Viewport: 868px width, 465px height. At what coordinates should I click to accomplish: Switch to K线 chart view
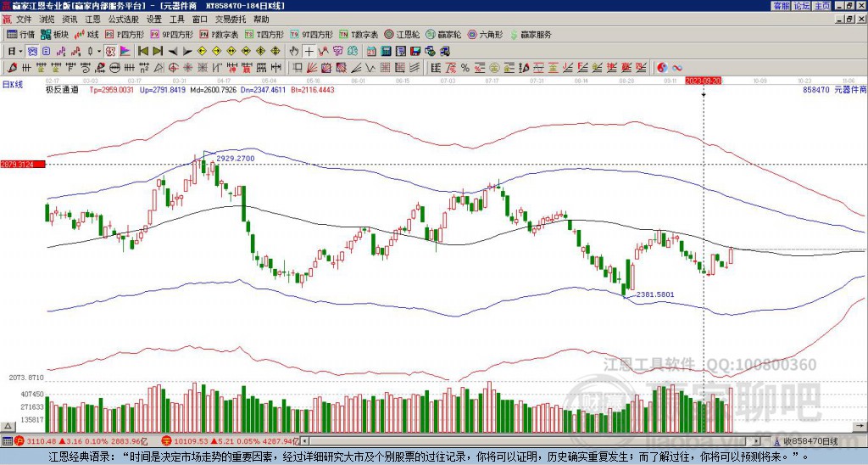tap(87, 34)
